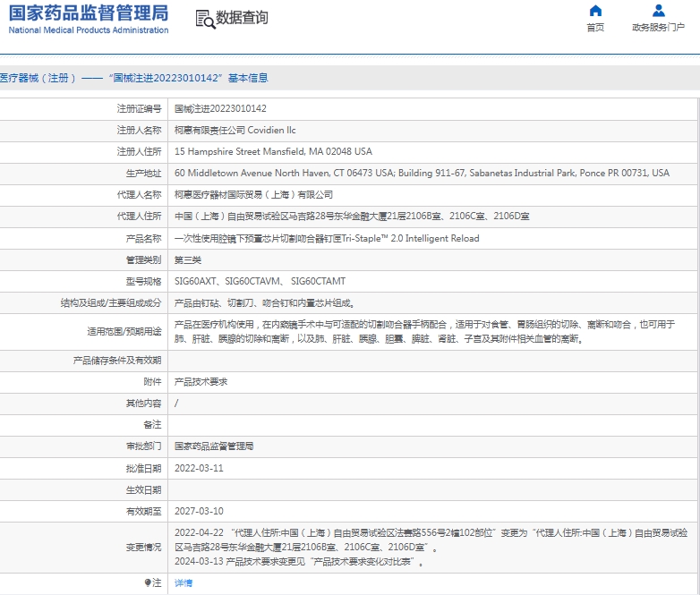Screen dimensions: 700x595
Task: Click the 数据查询 heading text
Action: [x=242, y=18]
